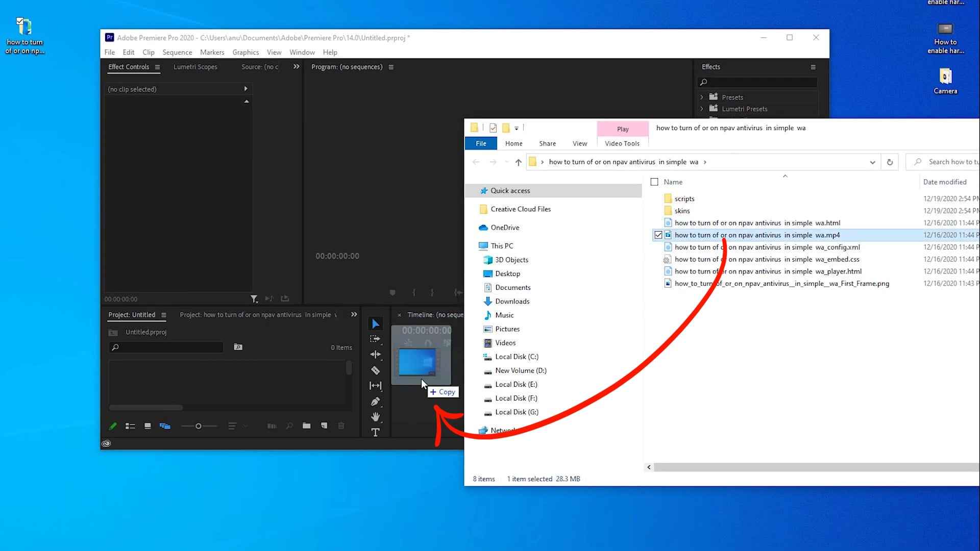This screenshot has width=980, height=551.
Task: Expand the Presets folder in Effects
Action: (x=702, y=97)
